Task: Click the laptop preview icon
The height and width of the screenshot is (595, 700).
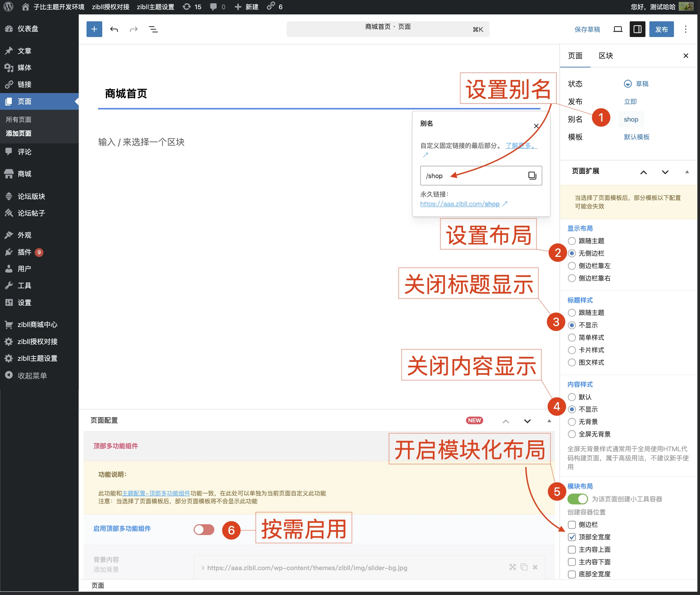Action: 618,29
